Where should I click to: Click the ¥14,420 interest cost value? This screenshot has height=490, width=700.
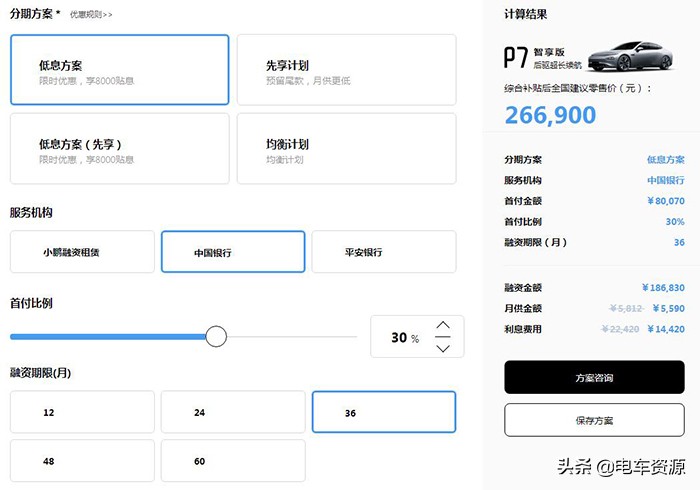[666, 329]
